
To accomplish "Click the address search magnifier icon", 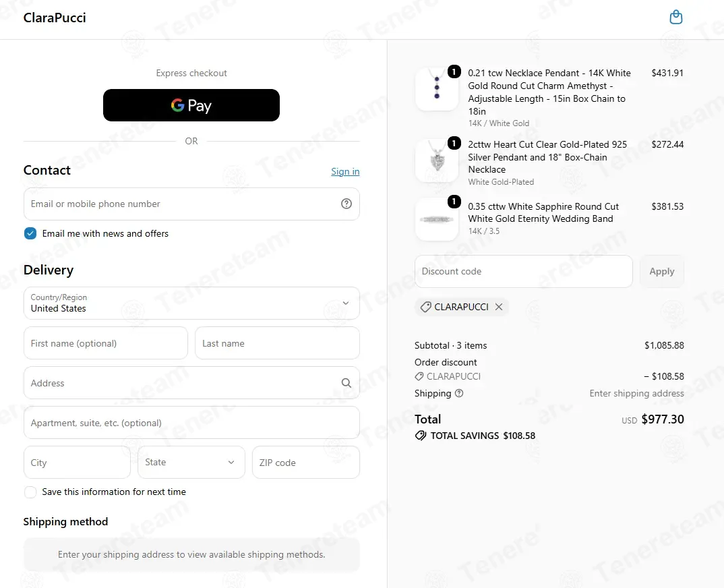I will (346, 383).
